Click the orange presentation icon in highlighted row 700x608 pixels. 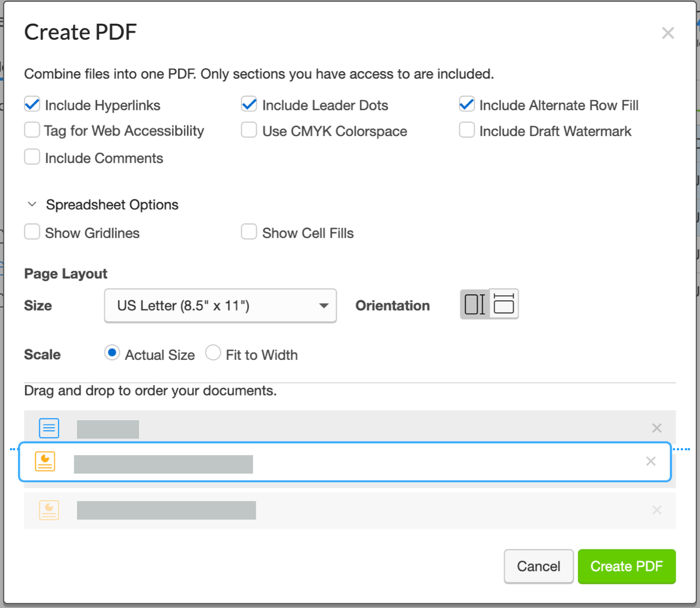(45, 462)
